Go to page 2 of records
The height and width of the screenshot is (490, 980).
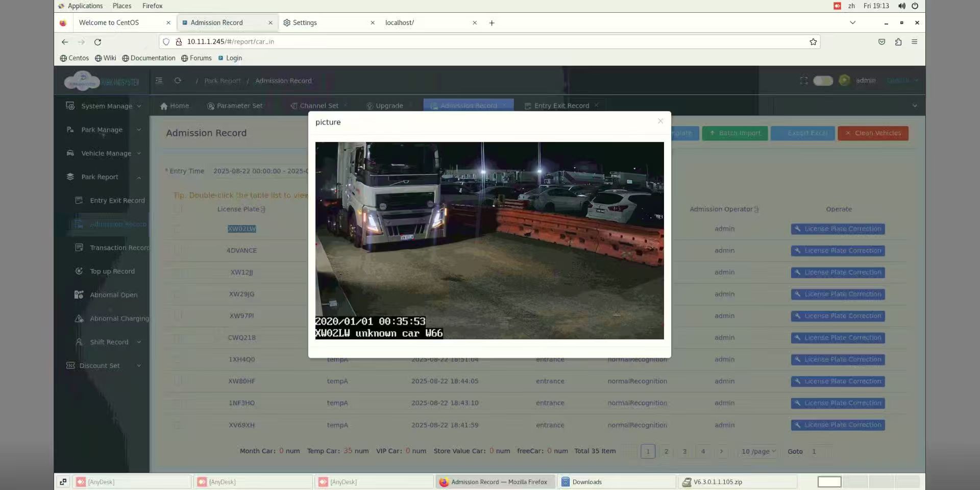click(x=666, y=451)
